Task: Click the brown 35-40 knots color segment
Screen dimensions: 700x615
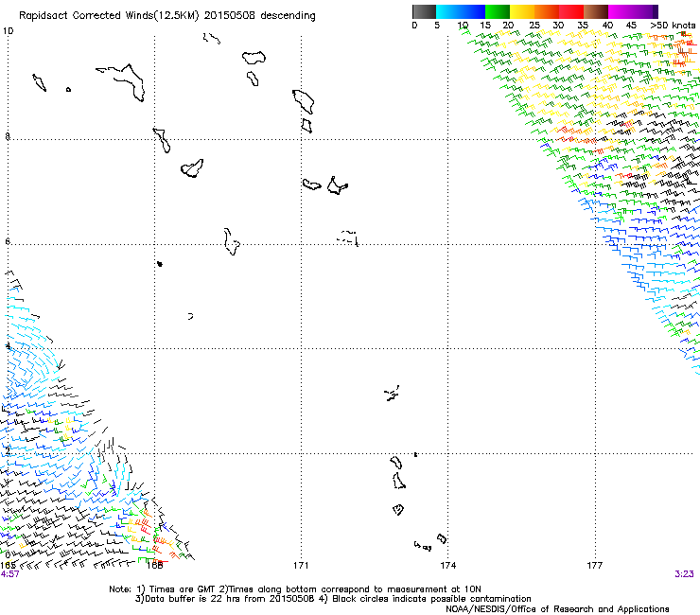Action: 596,11
